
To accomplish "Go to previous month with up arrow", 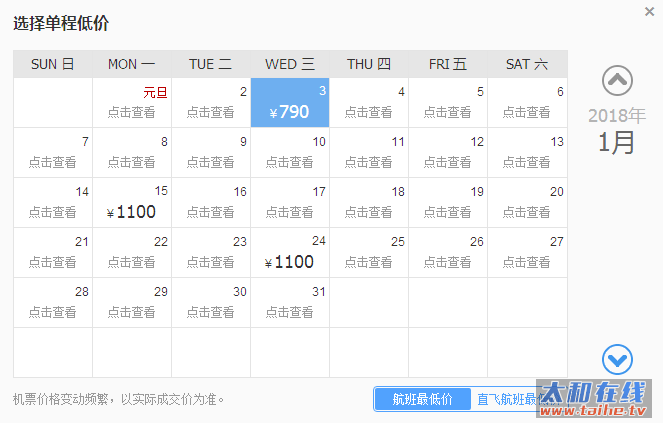I will pyautogui.click(x=617, y=80).
